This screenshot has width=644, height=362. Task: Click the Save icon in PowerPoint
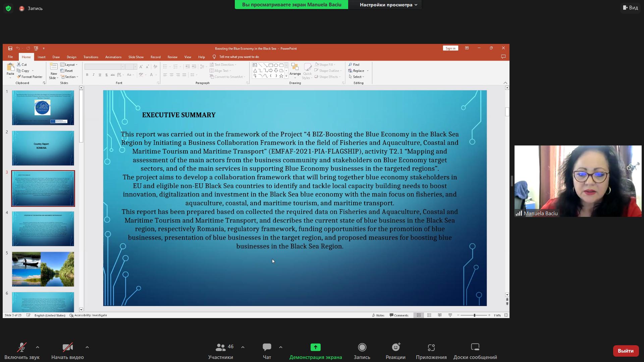click(10, 48)
